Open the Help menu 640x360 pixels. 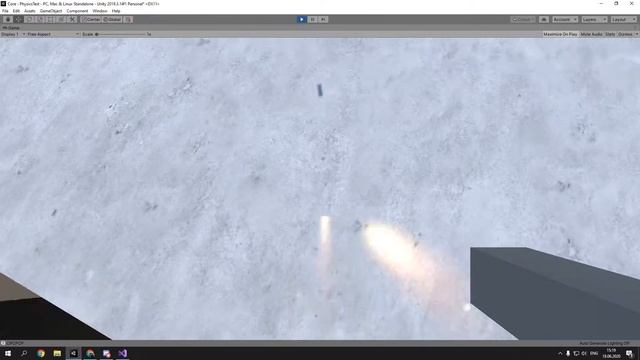tap(116, 11)
